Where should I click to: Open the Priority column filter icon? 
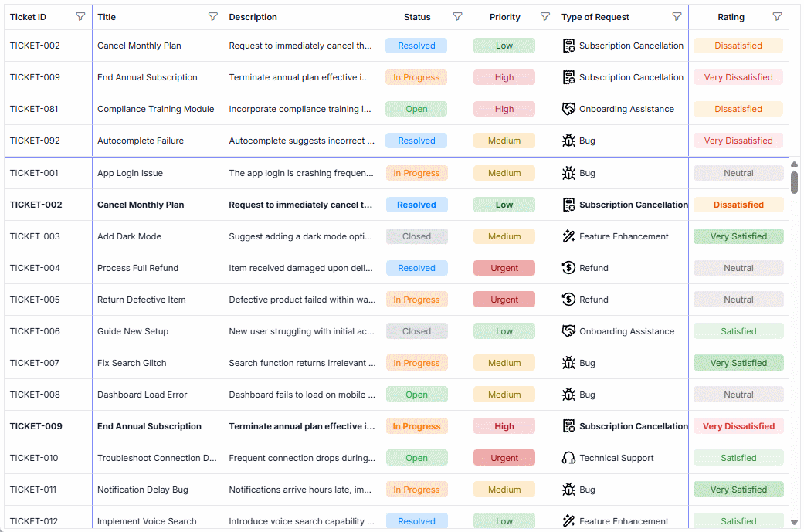pos(545,16)
